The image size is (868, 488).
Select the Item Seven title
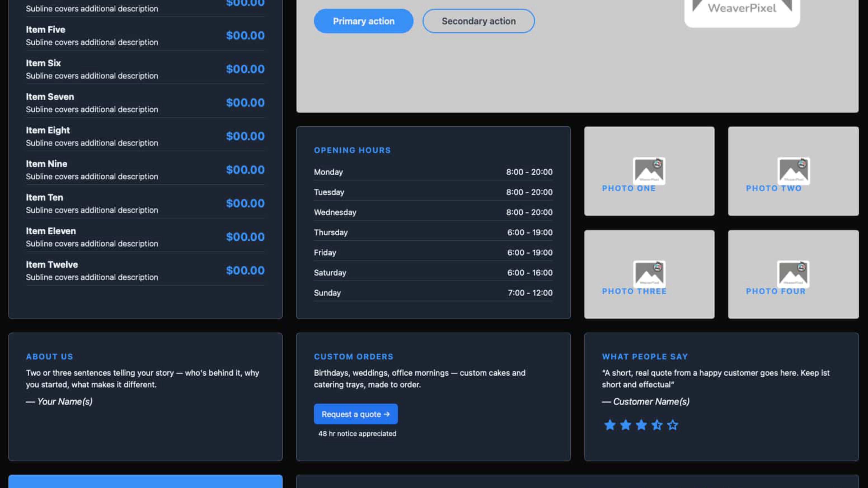click(x=50, y=97)
